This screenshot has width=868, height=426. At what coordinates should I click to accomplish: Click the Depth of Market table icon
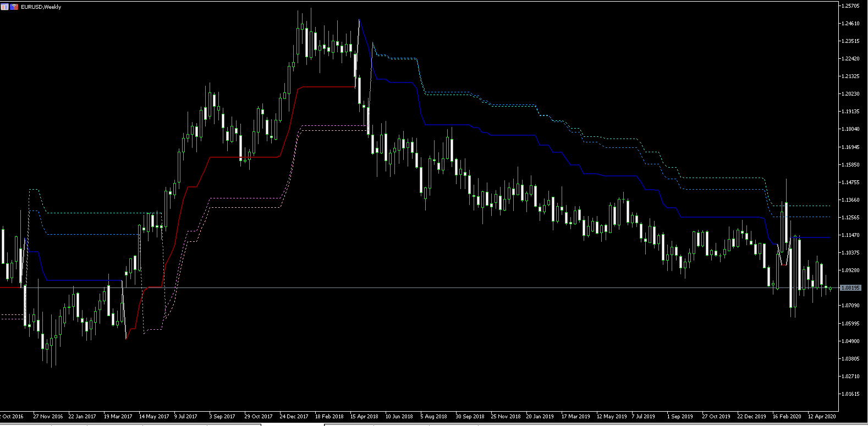(5, 7)
